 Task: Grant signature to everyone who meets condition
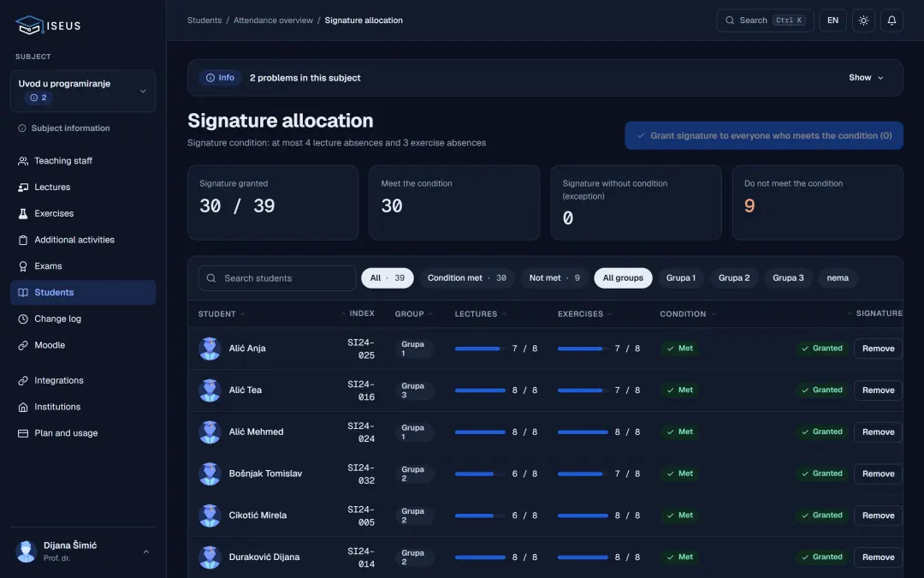point(764,135)
